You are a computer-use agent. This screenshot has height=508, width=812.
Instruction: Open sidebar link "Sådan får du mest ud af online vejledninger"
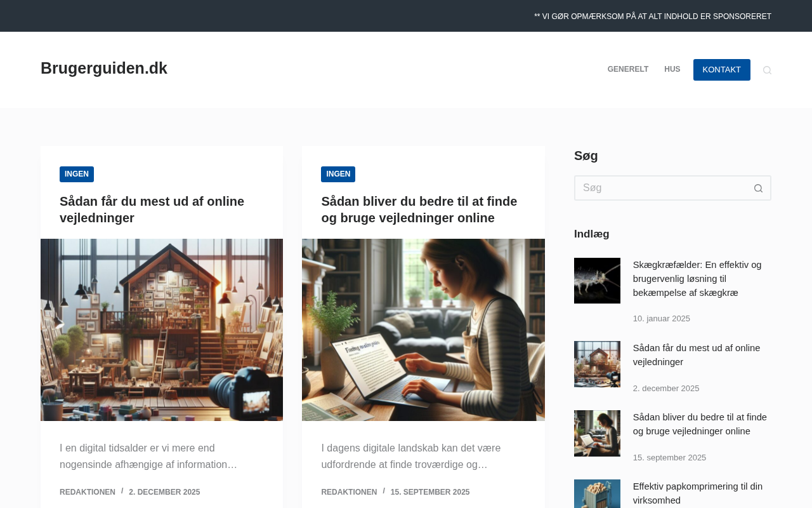(x=697, y=355)
